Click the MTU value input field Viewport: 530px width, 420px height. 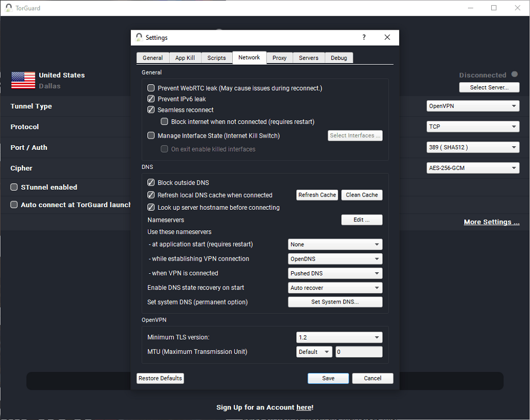point(359,352)
